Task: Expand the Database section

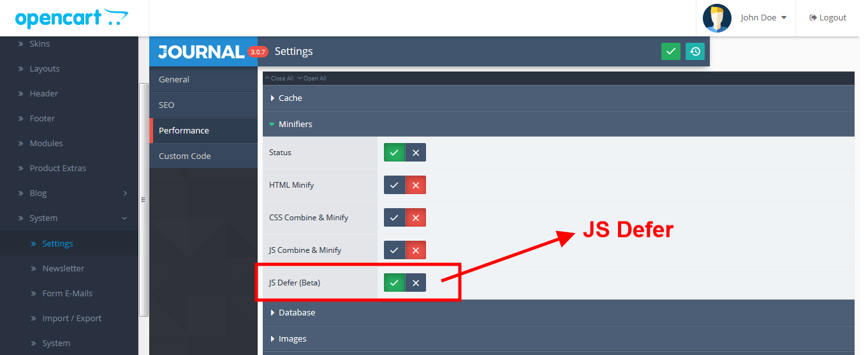Action: tap(558, 312)
